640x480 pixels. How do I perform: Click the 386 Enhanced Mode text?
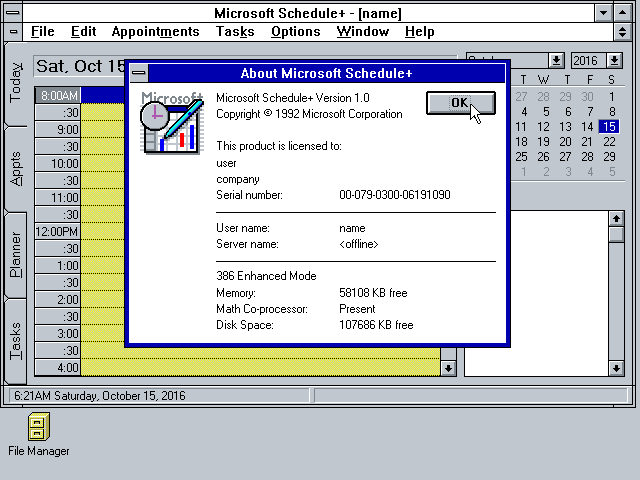(x=266, y=276)
